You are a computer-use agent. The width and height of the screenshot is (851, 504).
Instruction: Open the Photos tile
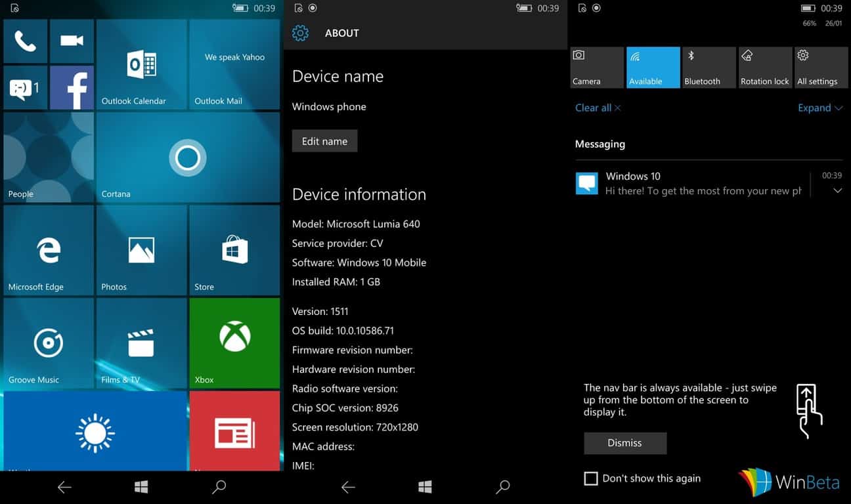click(141, 249)
